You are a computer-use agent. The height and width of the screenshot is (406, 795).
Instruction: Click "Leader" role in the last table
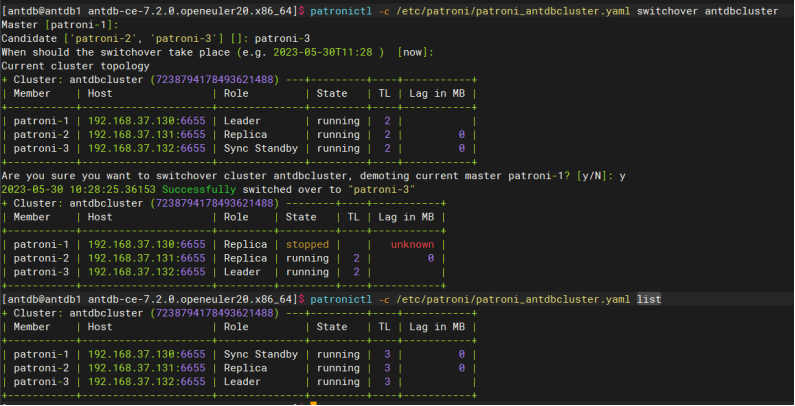(243, 380)
